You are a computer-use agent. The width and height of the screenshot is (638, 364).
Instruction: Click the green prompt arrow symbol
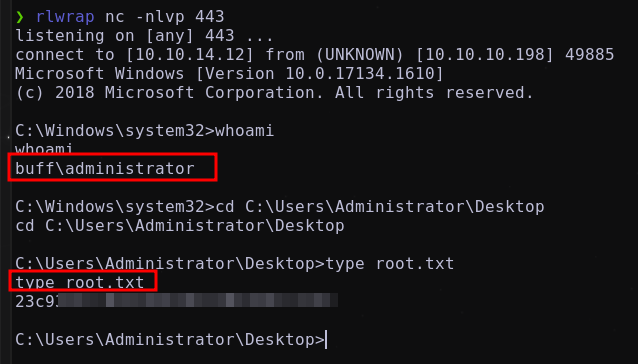pos(20,17)
